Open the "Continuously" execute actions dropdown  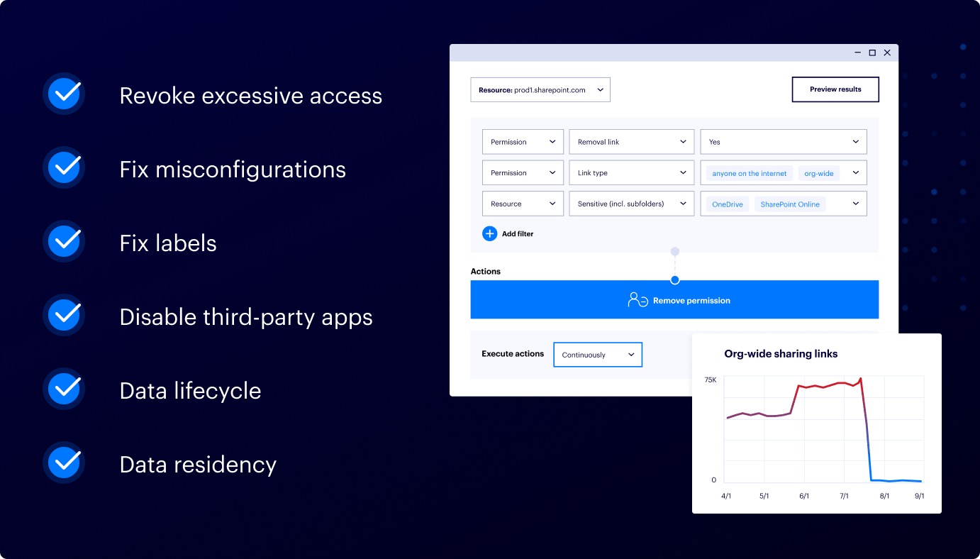click(598, 354)
